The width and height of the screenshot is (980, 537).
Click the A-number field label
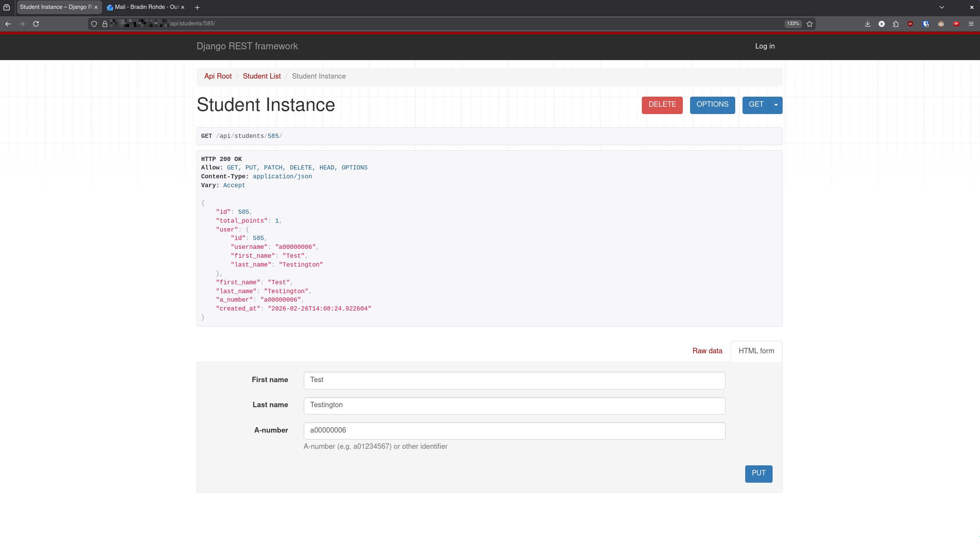(x=271, y=430)
